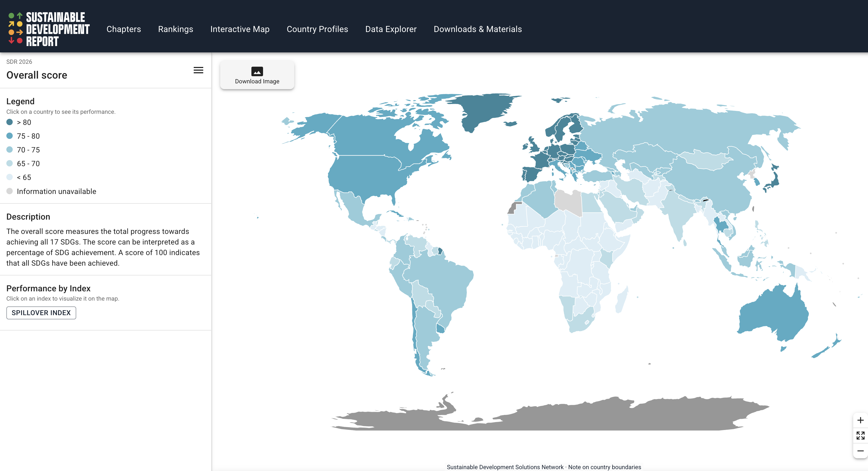Click the Overall score heading
Viewport: 868px width, 471px height.
click(x=37, y=75)
